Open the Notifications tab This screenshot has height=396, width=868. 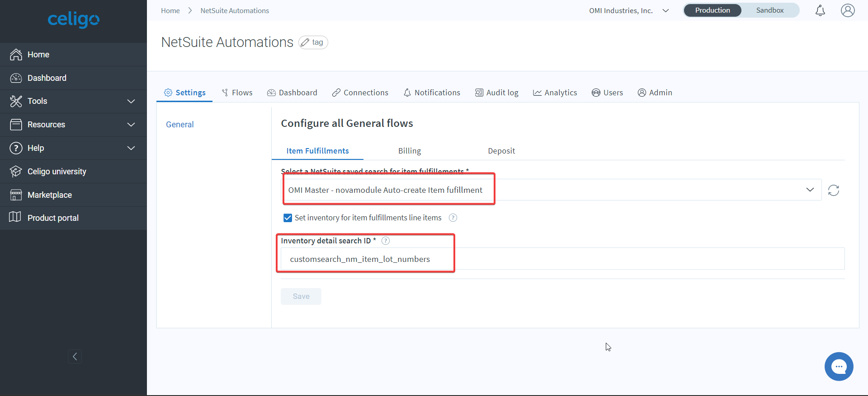point(432,93)
